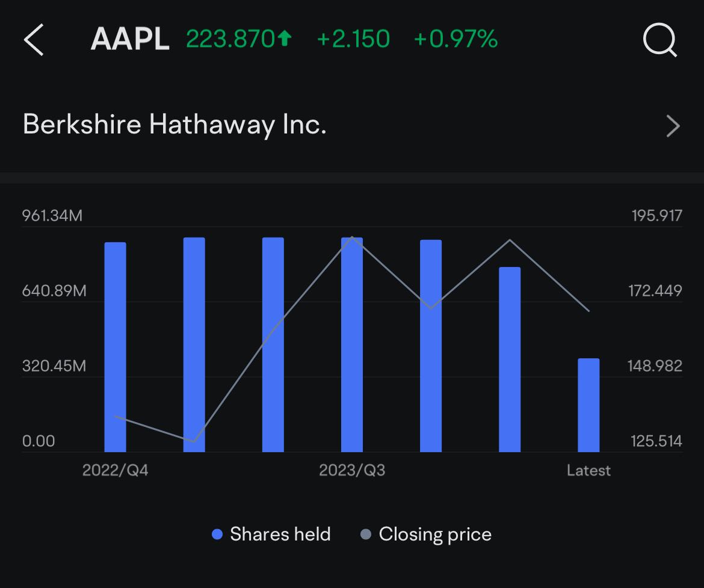
Task: Select the 2022/Q4 shares bar
Action: click(116, 347)
